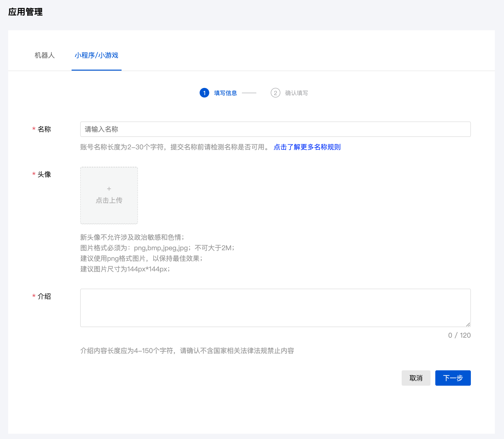Click the plus icon in avatar upload box
Image resolution: width=504 pixels, height=439 pixels.
pyautogui.click(x=109, y=189)
